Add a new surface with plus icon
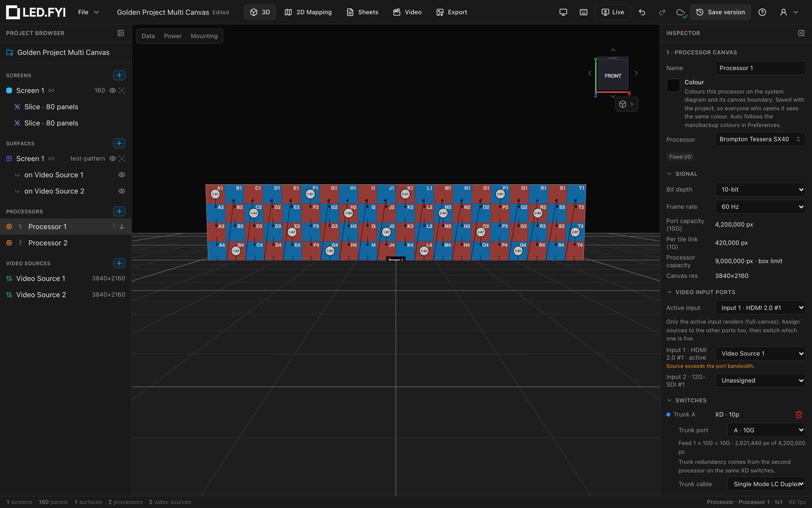The image size is (812, 508). click(119, 144)
